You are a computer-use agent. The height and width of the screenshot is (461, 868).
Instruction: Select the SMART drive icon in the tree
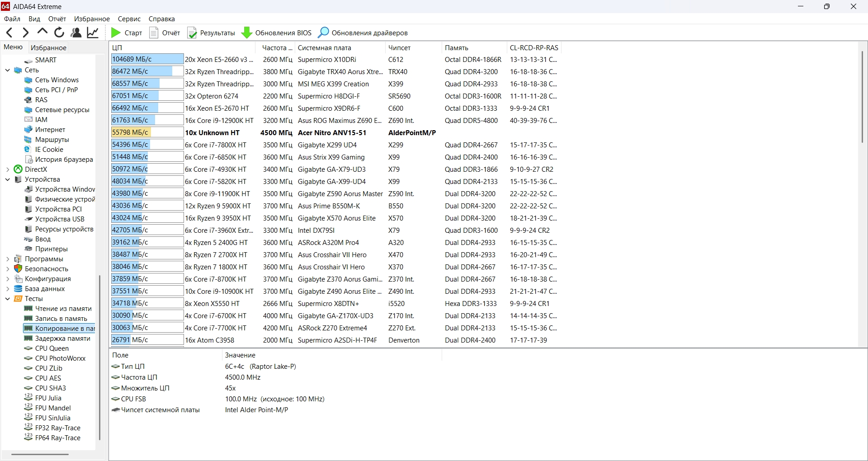point(28,60)
